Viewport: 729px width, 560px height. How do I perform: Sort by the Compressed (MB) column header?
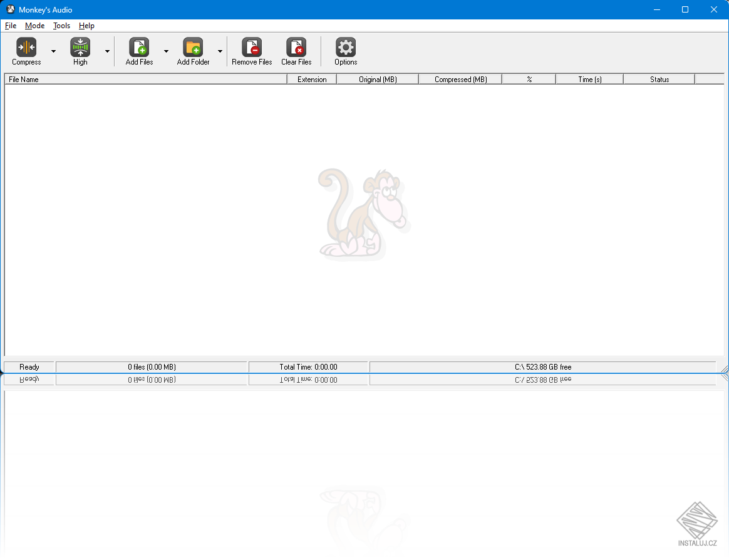pos(460,80)
